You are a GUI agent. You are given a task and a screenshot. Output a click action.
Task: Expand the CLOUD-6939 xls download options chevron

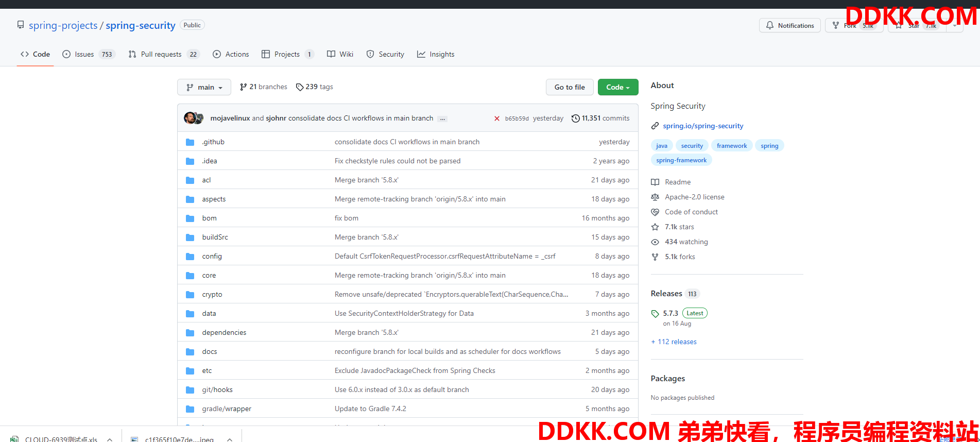110,439
